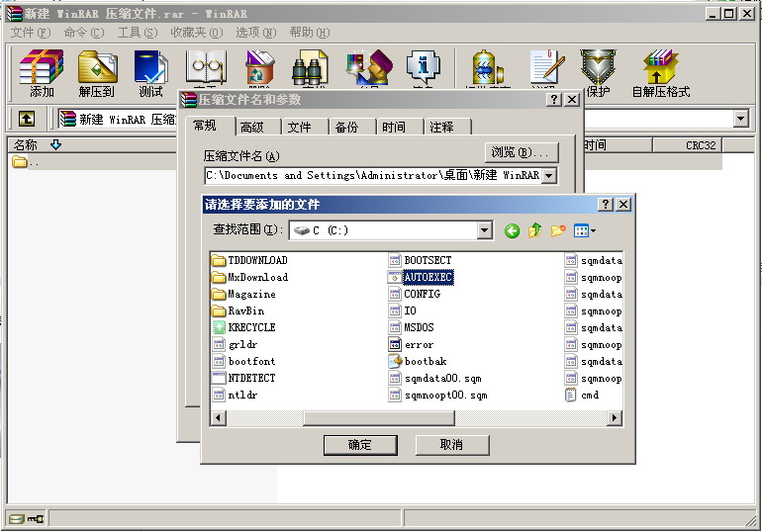
Task: Select the CONFIG file
Action: (x=415, y=294)
